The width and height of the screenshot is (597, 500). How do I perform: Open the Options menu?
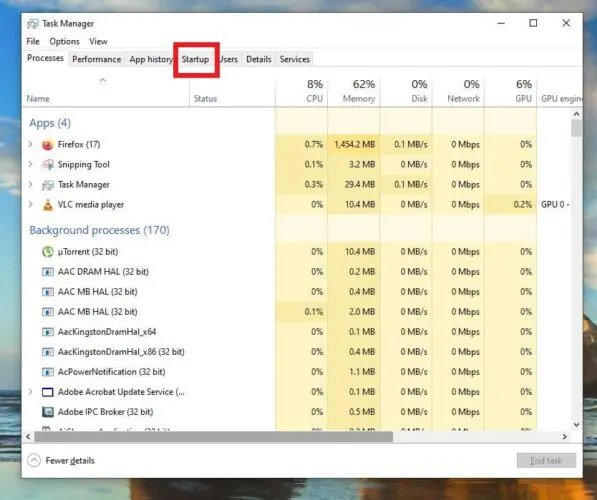tap(64, 41)
